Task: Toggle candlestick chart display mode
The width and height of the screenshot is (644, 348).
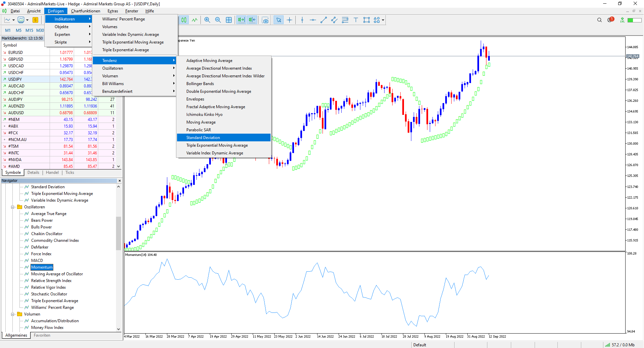Action: 184,20
